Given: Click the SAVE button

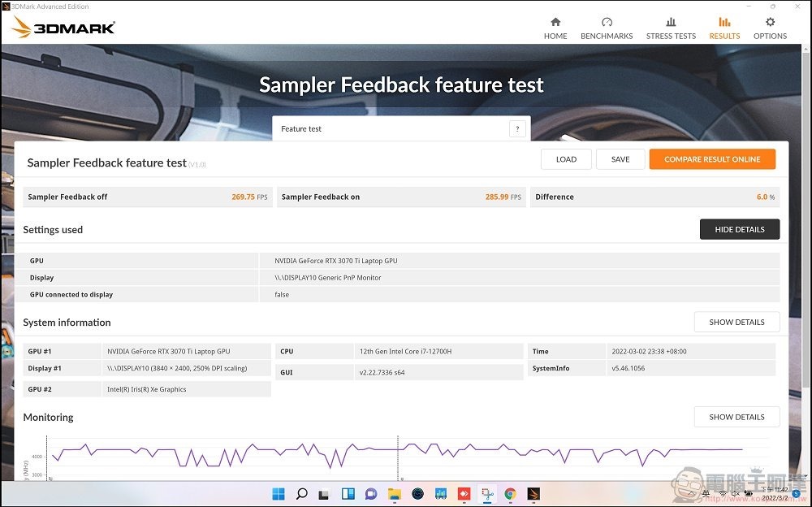Looking at the screenshot, I should click(x=620, y=159).
